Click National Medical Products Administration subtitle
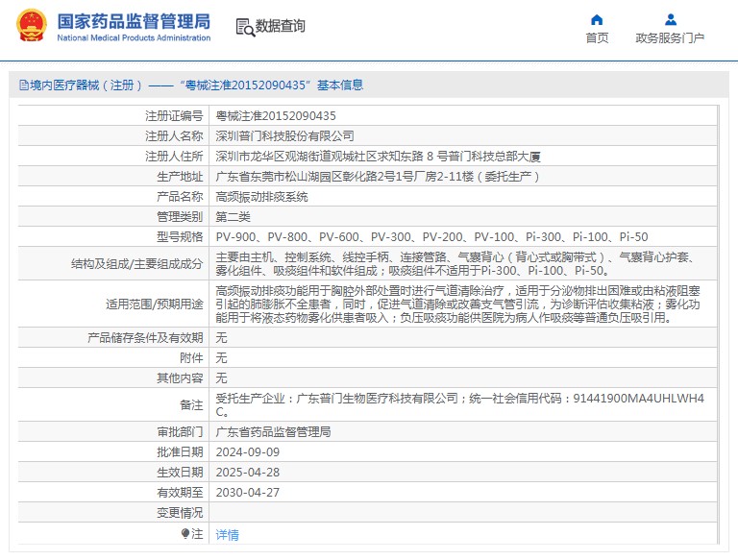738x560 pixels. 134,37
